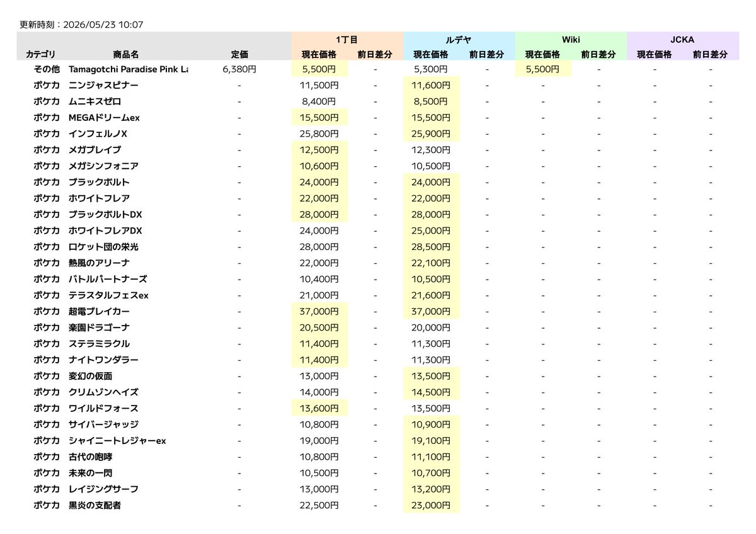The width and height of the screenshot is (756, 534).
Task: Click the 25,900円 price cell
Action: 432,133
